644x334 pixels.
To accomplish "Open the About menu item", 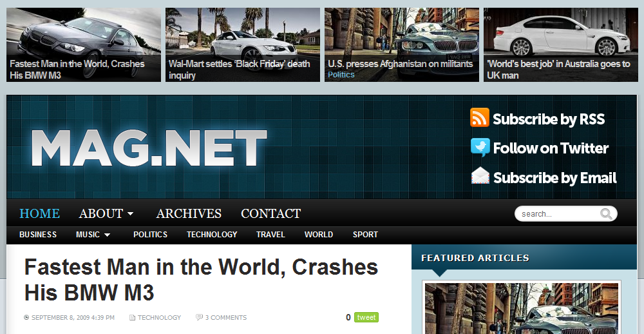I will point(101,213).
